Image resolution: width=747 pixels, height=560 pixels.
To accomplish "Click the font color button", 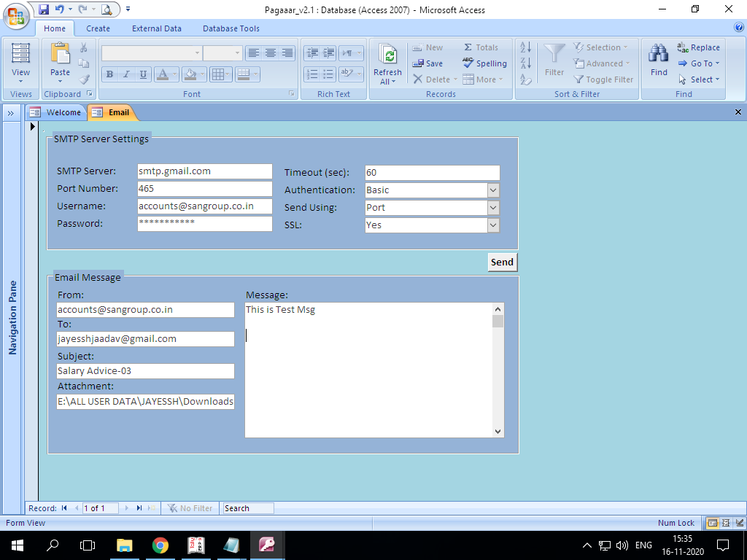I will (x=162, y=74).
